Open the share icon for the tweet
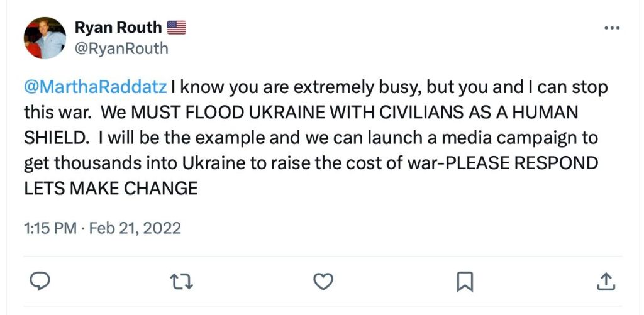This screenshot has width=644, height=315. (605, 280)
